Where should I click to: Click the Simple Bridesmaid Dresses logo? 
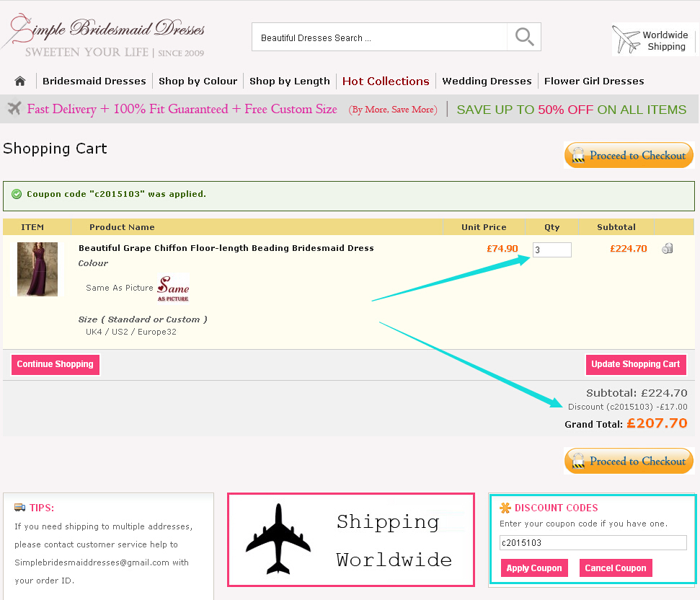(104, 37)
